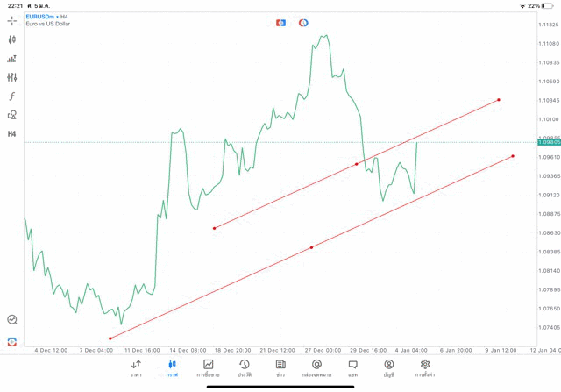The image size is (561, 392).
Task: Open the ข่าว (News) tab
Action: click(280, 367)
